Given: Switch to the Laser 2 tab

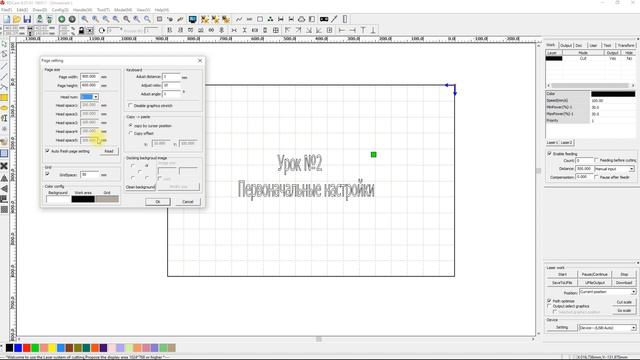Looking at the screenshot, I should point(567,142).
